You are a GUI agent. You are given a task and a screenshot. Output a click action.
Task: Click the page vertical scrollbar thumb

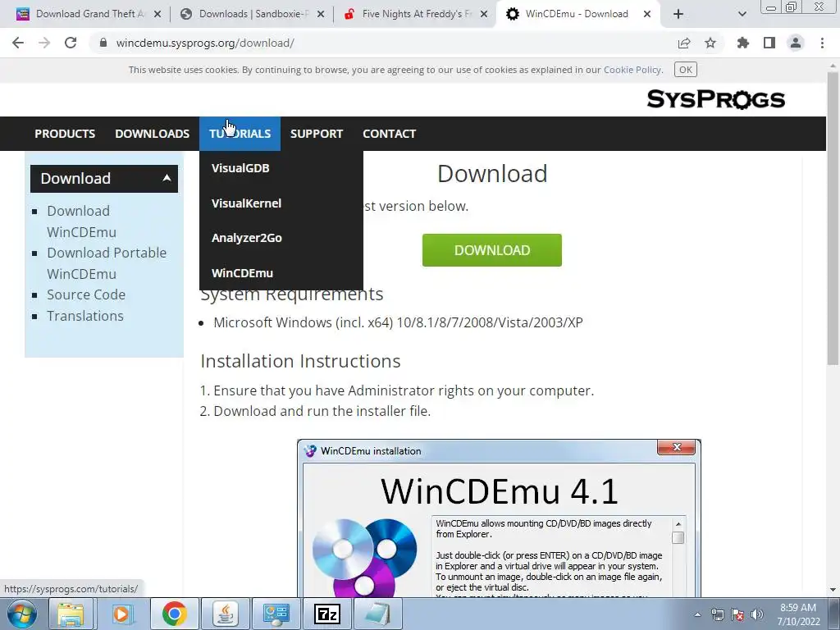click(833, 220)
